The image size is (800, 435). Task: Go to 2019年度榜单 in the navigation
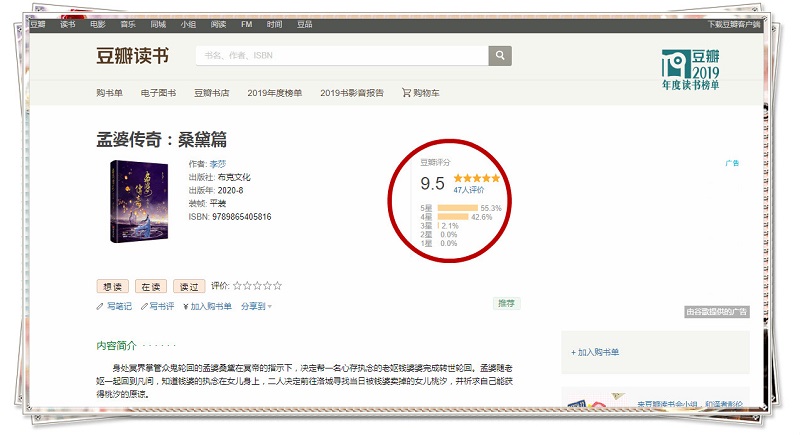pos(275,93)
